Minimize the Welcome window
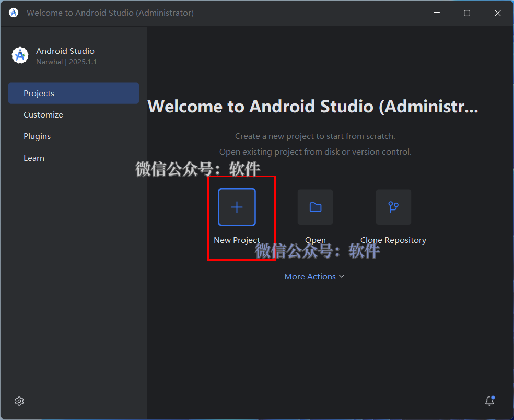The image size is (514, 420). (437, 13)
